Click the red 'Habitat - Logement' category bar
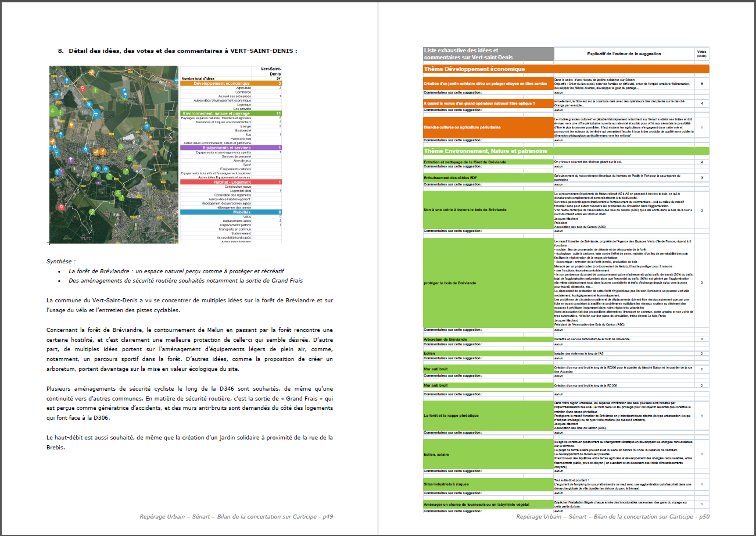 coord(231,182)
